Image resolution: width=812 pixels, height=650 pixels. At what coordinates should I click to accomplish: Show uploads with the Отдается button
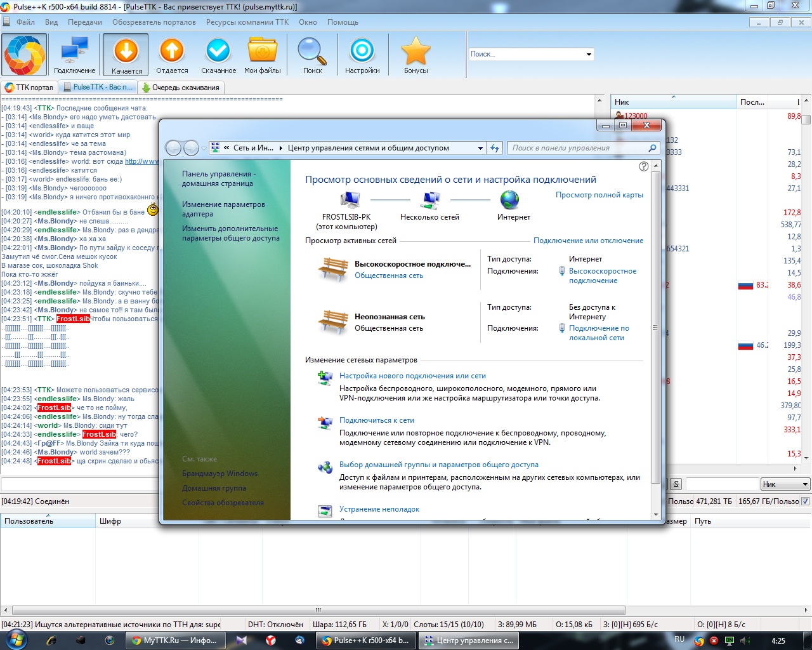click(172, 55)
